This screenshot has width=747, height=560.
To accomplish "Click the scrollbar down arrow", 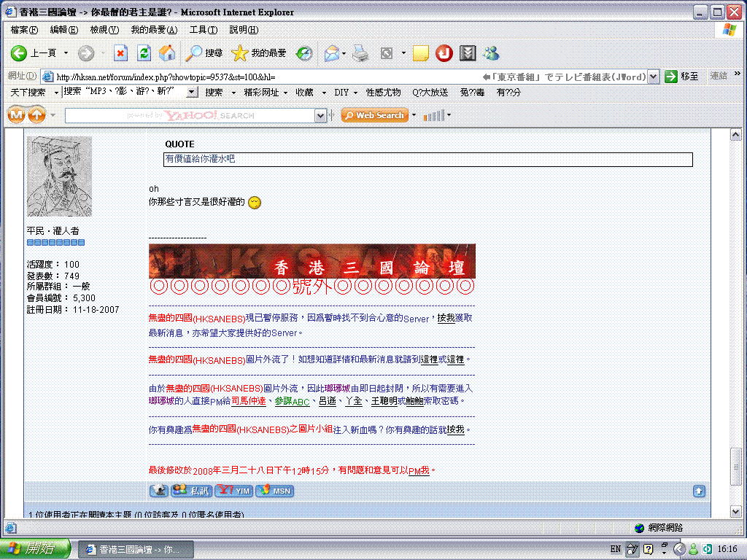I will [x=735, y=511].
